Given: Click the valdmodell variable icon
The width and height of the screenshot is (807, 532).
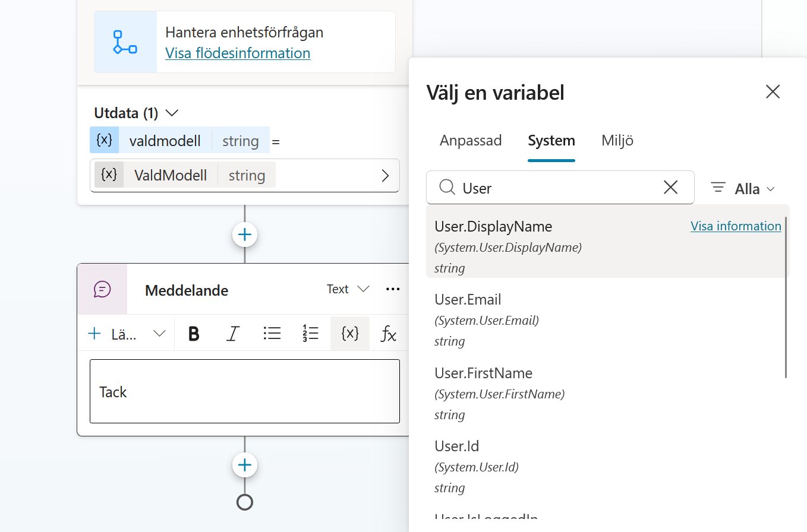Looking at the screenshot, I should [x=105, y=140].
